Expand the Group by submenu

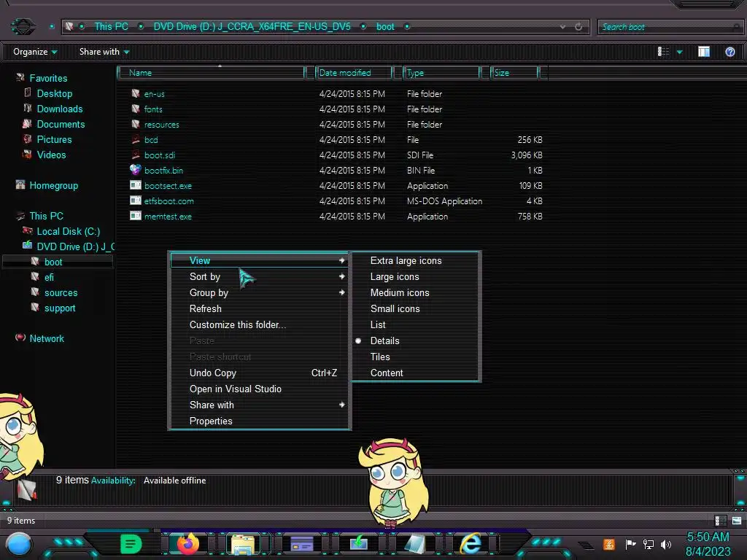tap(260, 292)
